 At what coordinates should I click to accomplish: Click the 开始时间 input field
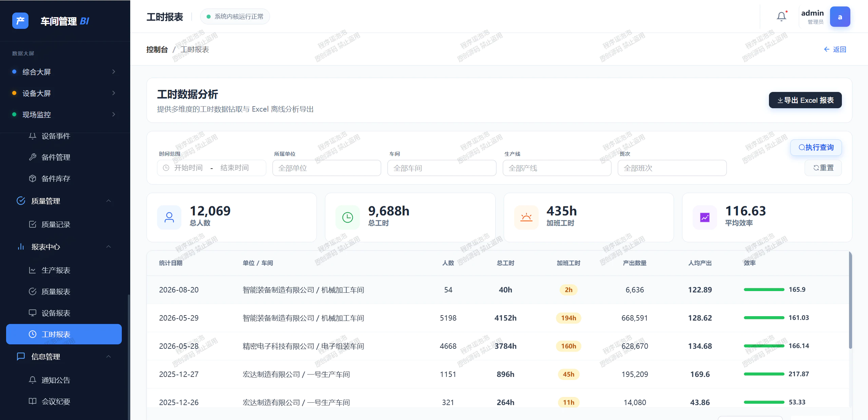[188, 168]
